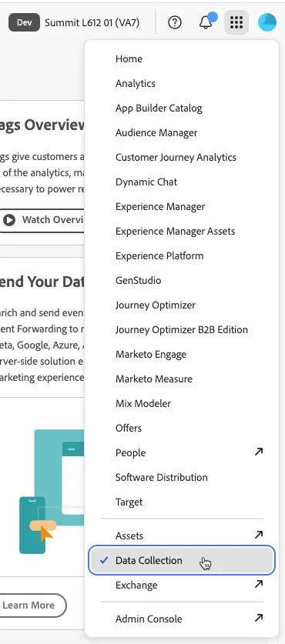Click the phone and tablet illustration

click(52, 491)
